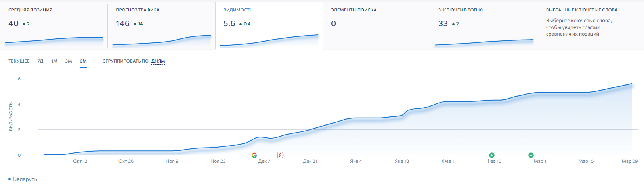Click the green plus marker near Фев 15
The height and width of the screenshot is (194, 644).
tap(492, 155)
